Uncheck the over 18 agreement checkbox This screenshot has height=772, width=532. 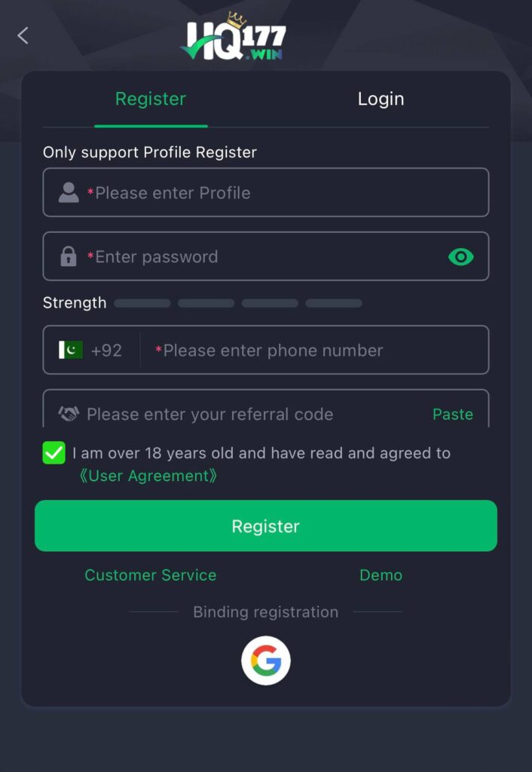click(x=52, y=453)
